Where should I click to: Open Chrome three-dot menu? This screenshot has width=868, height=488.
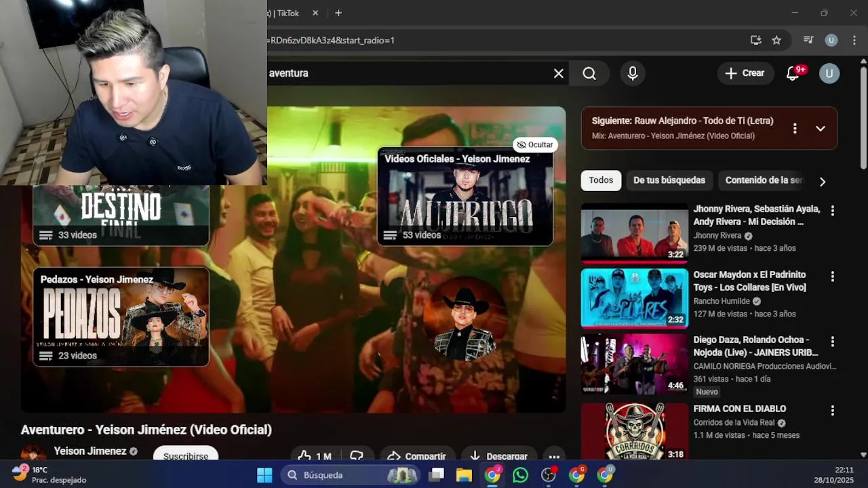tap(853, 40)
